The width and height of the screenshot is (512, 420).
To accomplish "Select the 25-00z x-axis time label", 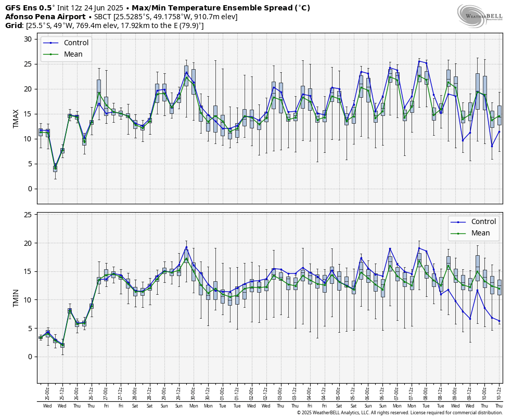I will click(x=47, y=393).
